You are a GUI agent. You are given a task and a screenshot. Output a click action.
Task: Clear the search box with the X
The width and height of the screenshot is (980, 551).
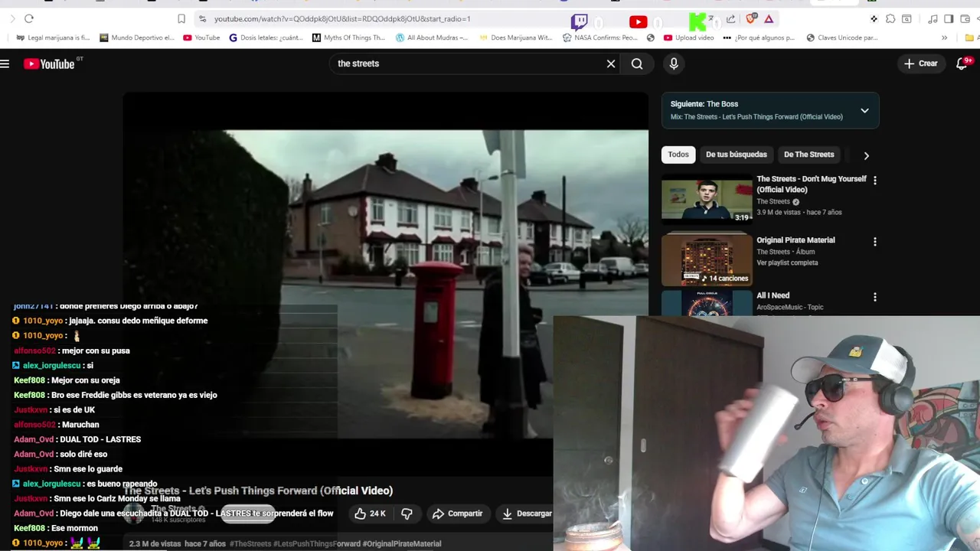tap(611, 64)
